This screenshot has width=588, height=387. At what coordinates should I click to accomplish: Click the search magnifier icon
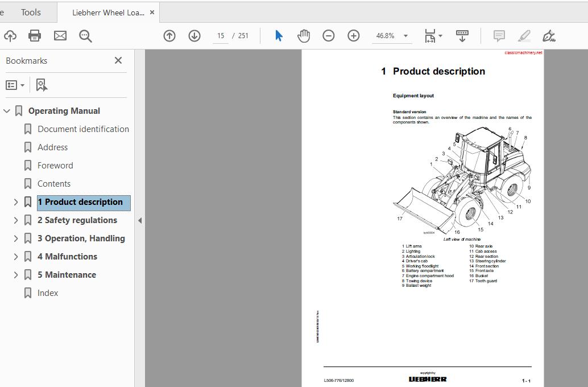point(85,35)
